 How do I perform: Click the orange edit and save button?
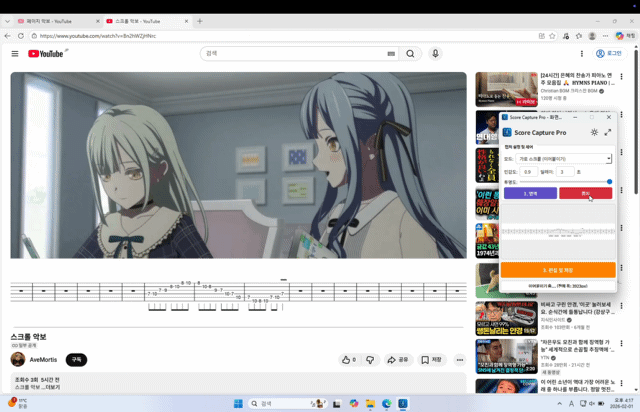[558, 270]
